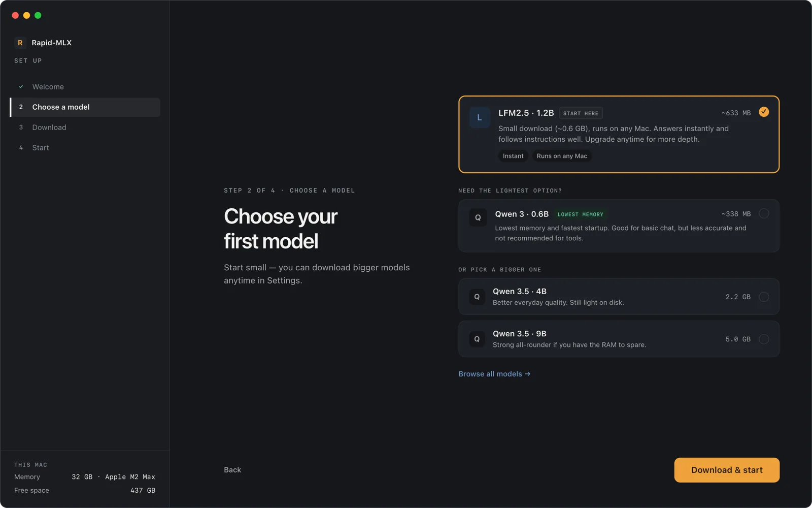Open the Choose a model sidebar step

coord(85,107)
